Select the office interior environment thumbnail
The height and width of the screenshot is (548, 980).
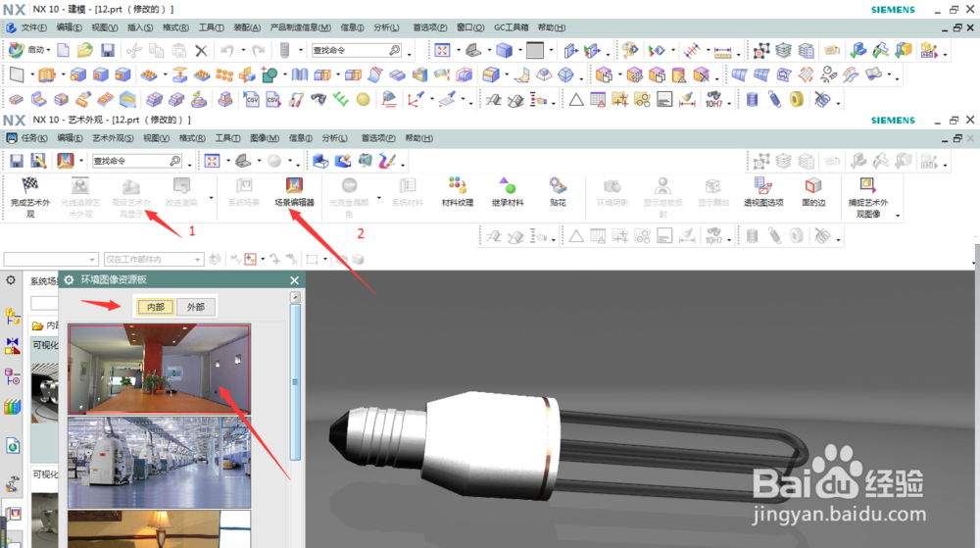pyautogui.click(x=160, y=369)
